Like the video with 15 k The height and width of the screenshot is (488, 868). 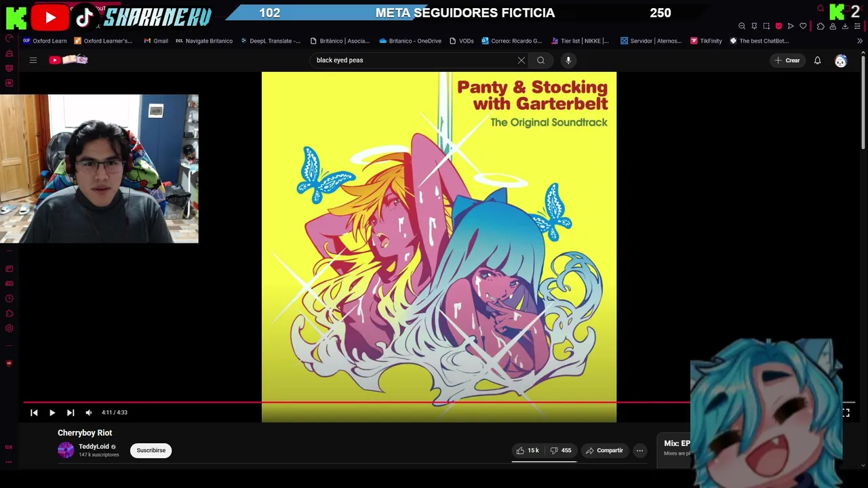pos(528,450)
